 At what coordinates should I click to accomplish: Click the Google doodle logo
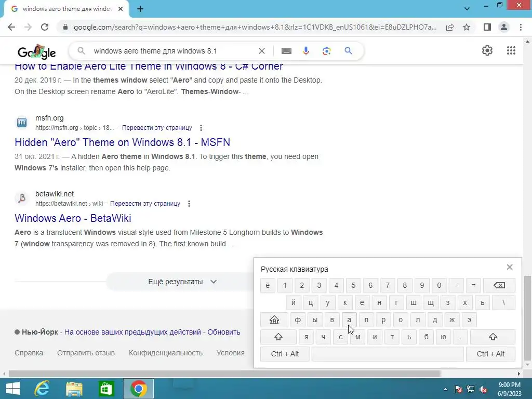[37, 51]
